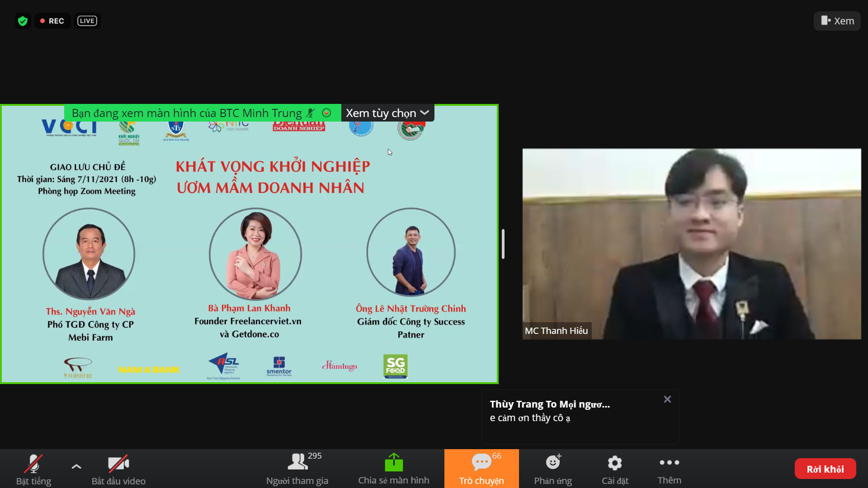Click red Rời khỏi leave button

(x=825, y=469)
